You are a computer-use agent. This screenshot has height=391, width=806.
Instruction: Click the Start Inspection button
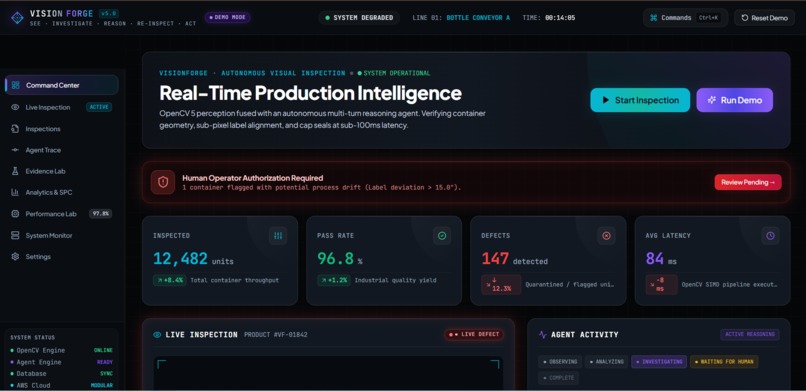(x=640, y=100)
